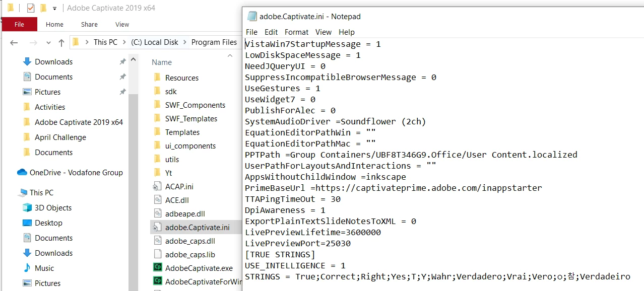Expand the chevron after Local Disk breadcrumb
The width and height of the screenshot is (644, 291).
(x=185, y=42)
